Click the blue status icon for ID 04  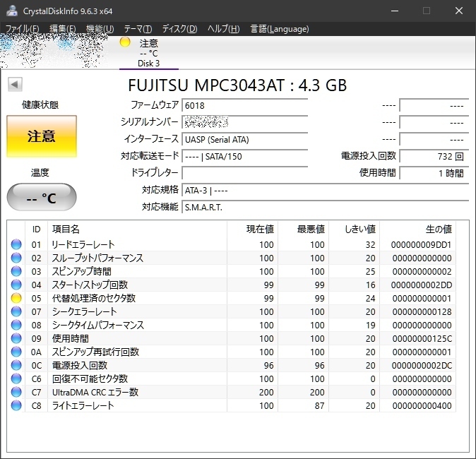click(x=16, y=285)
